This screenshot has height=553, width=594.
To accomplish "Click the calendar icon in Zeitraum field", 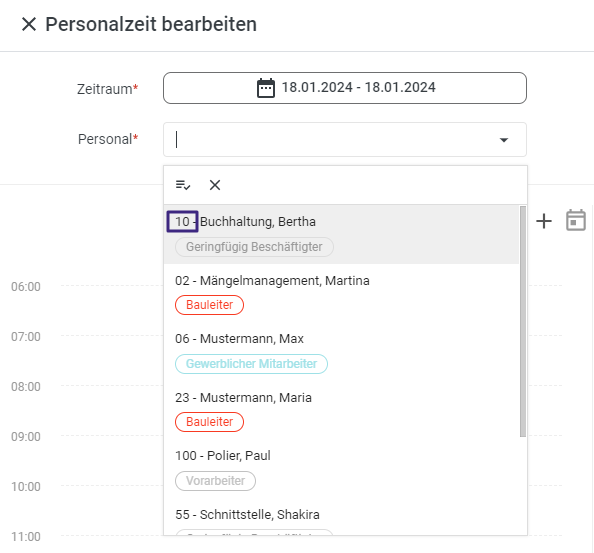I will point(266,88).
